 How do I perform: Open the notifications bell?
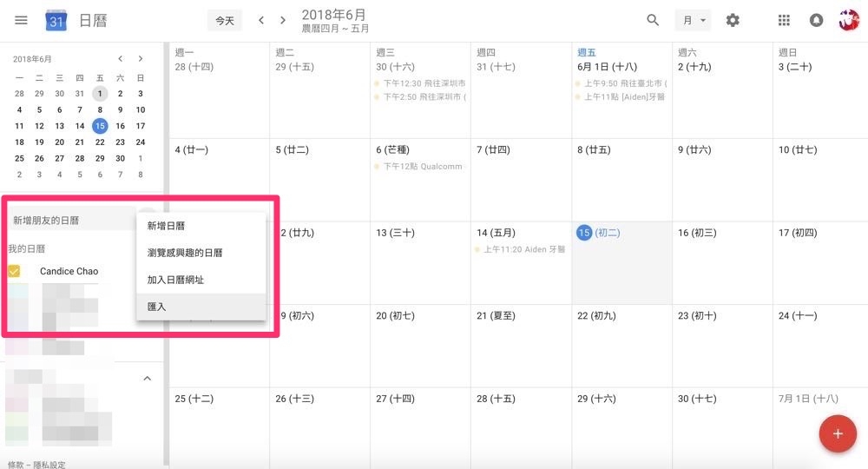[816, 20]
